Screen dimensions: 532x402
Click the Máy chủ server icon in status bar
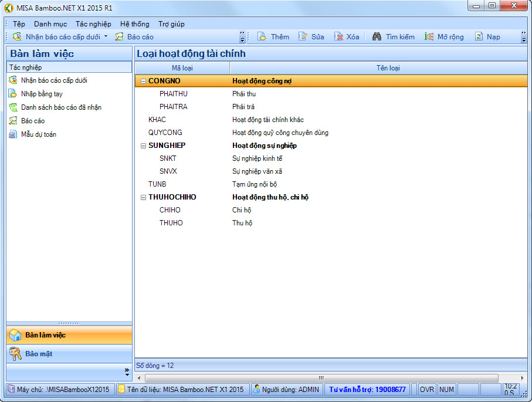point(11,389)
